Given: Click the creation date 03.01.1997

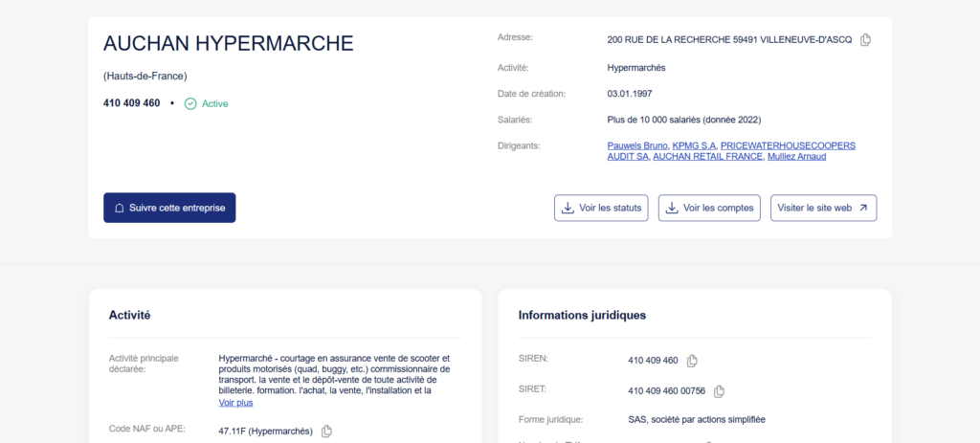Looking at the screenshot, I should pos(630,94).
